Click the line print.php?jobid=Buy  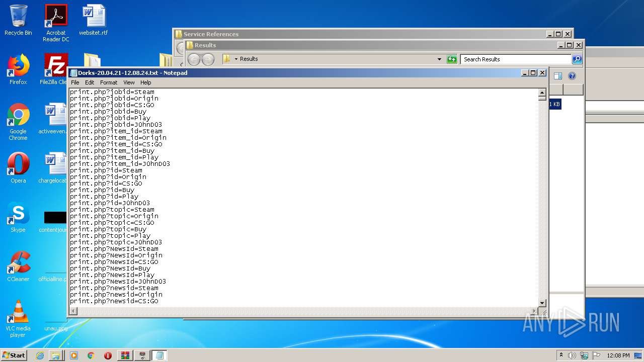point(108,112)
